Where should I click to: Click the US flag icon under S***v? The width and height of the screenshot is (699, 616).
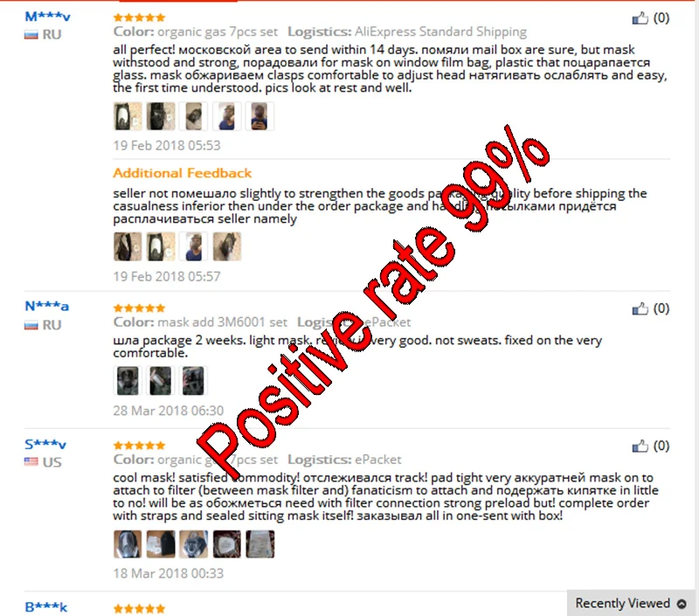click(31, 461)
